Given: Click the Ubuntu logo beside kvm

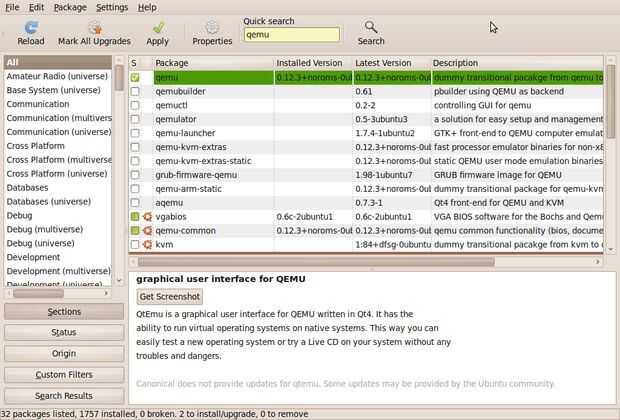Looking at the screenshot, I should (147, 244).
